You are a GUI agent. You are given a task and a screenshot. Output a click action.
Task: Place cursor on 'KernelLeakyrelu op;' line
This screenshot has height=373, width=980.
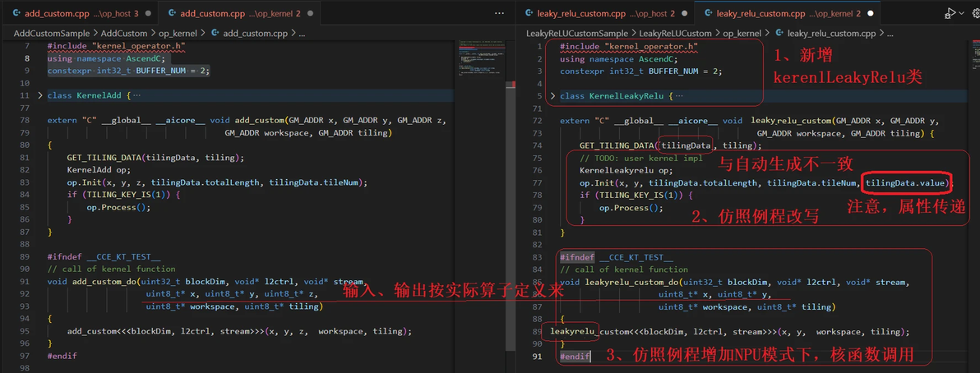626,170
